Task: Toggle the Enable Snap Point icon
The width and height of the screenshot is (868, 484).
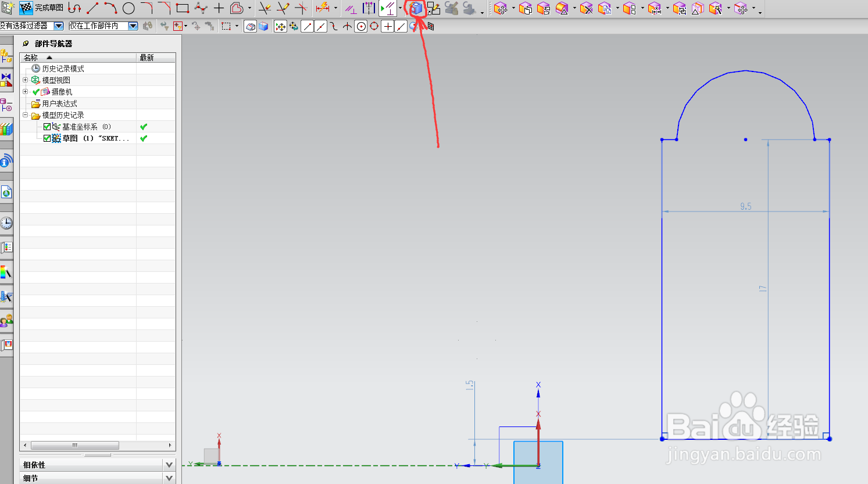Action: point(280,26)
